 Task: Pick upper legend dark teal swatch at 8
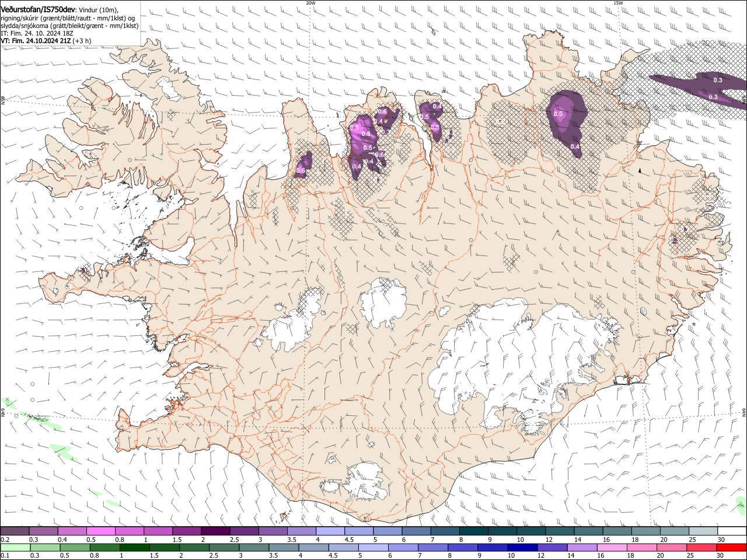(474, 531)
